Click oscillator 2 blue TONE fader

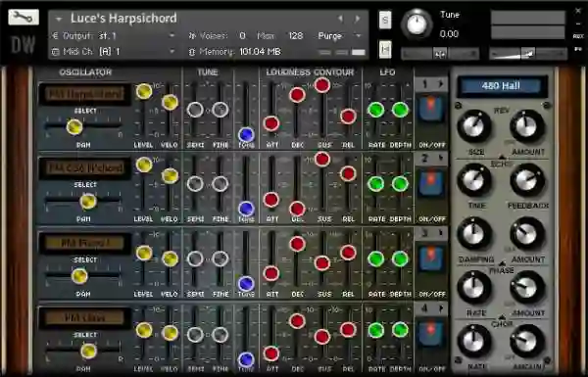tap(246, 209)
